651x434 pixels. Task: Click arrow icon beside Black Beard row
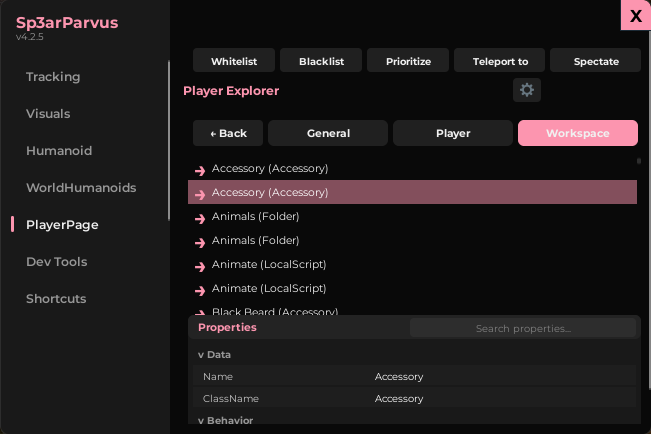[x=200, y=312]
